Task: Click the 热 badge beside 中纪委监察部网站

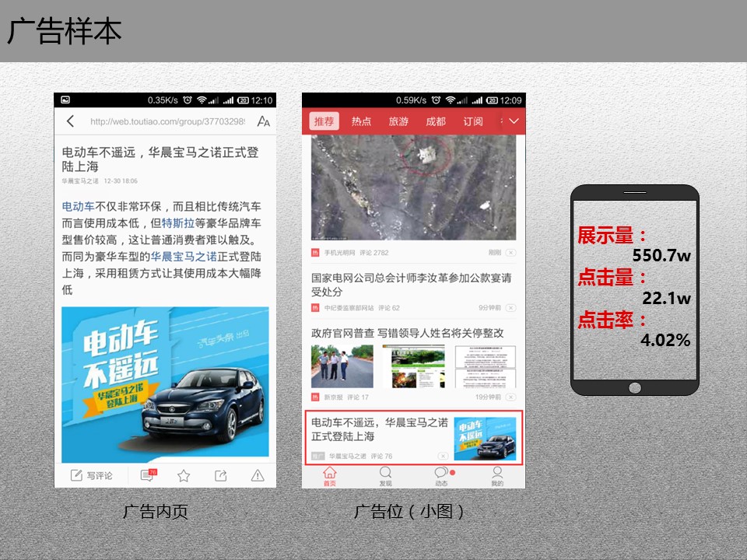Action: pos(315,308)
